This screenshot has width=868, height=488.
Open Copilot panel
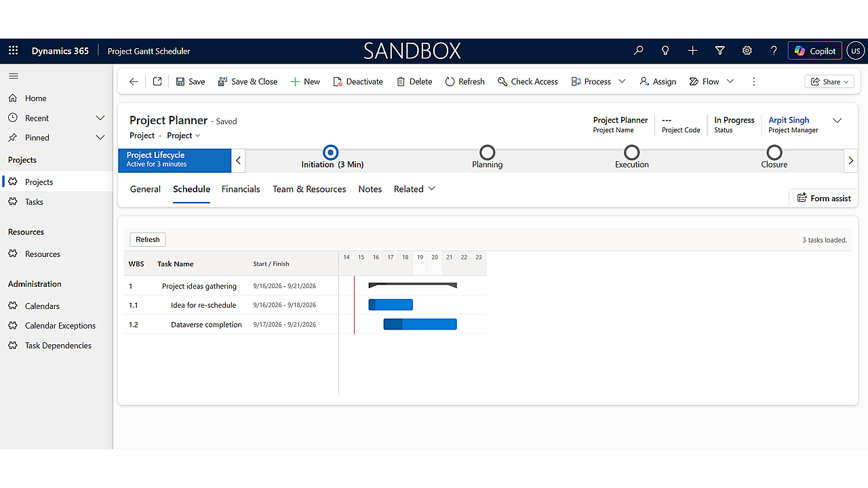click(815, 51)
